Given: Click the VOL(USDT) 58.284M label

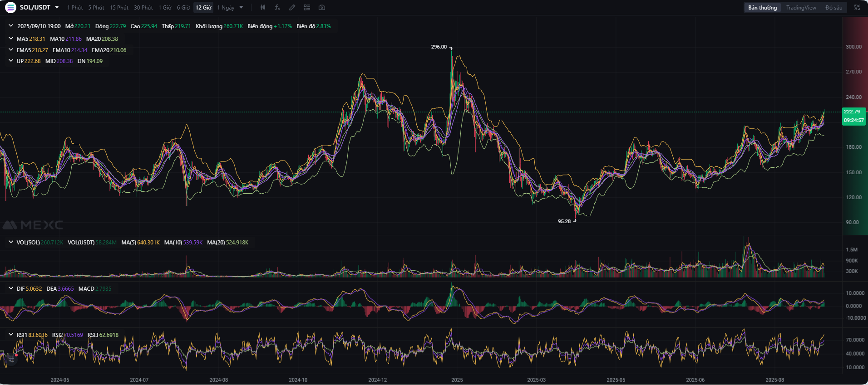Looking at the screenshot, I should coord(92,243).
